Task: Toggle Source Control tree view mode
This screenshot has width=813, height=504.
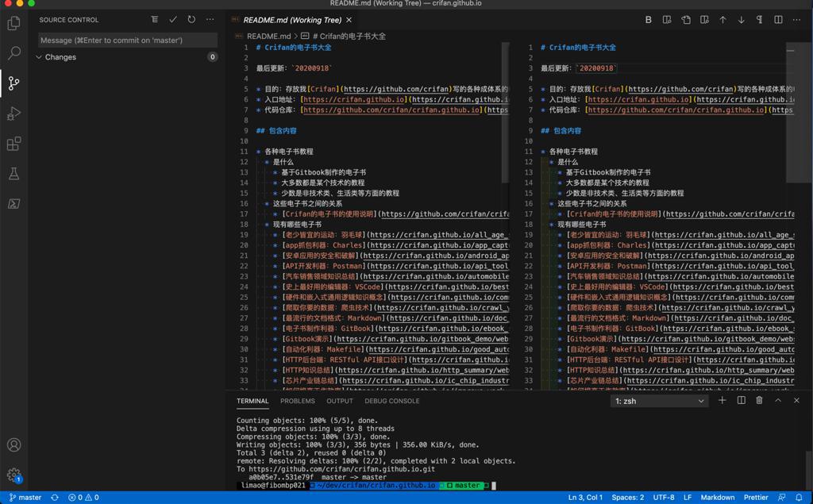Action: click(x=154, y=20)
